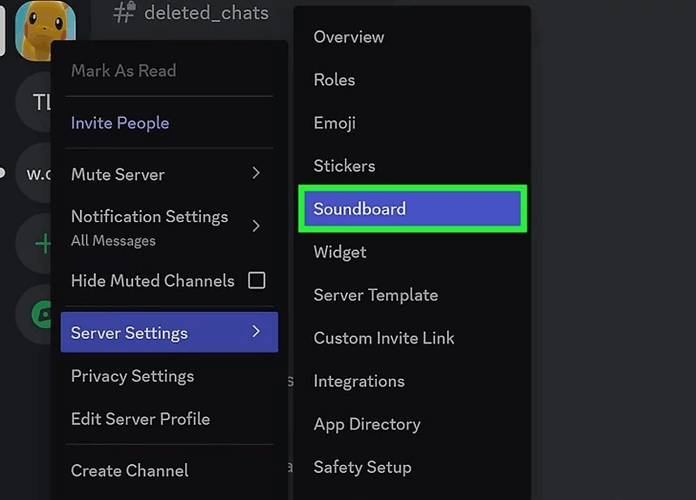Open Server Settings menu item
Viewport: 696px width, 500px height.
tap(169, 332)
